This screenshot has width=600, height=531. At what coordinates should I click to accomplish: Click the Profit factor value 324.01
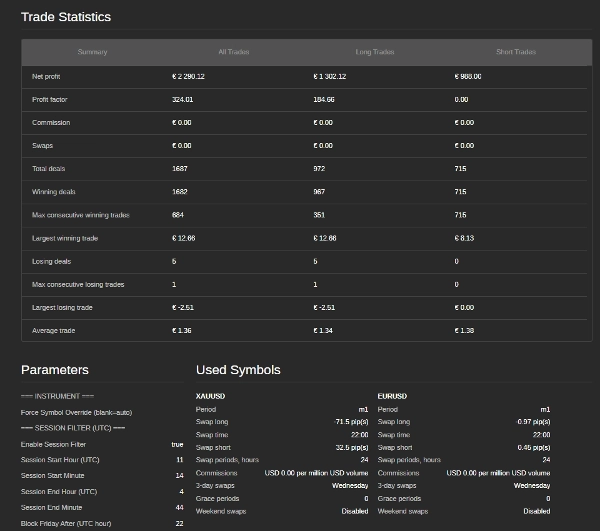point(183,99)
